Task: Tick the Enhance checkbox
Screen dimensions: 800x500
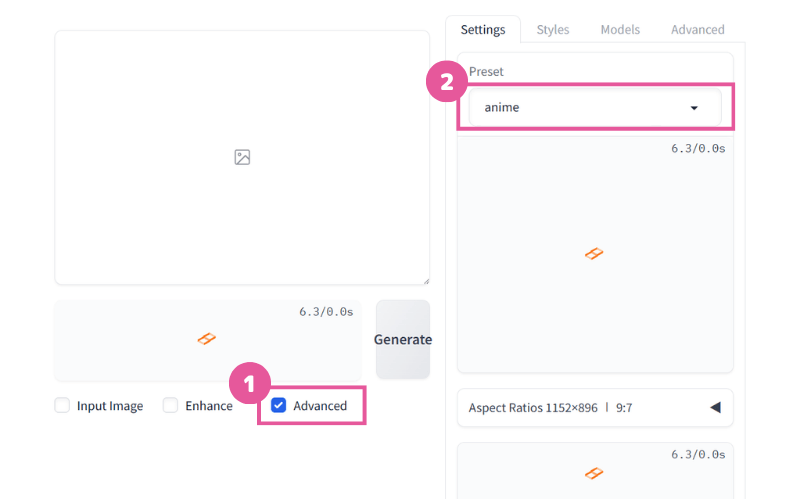Action: [x=170, y=406]
